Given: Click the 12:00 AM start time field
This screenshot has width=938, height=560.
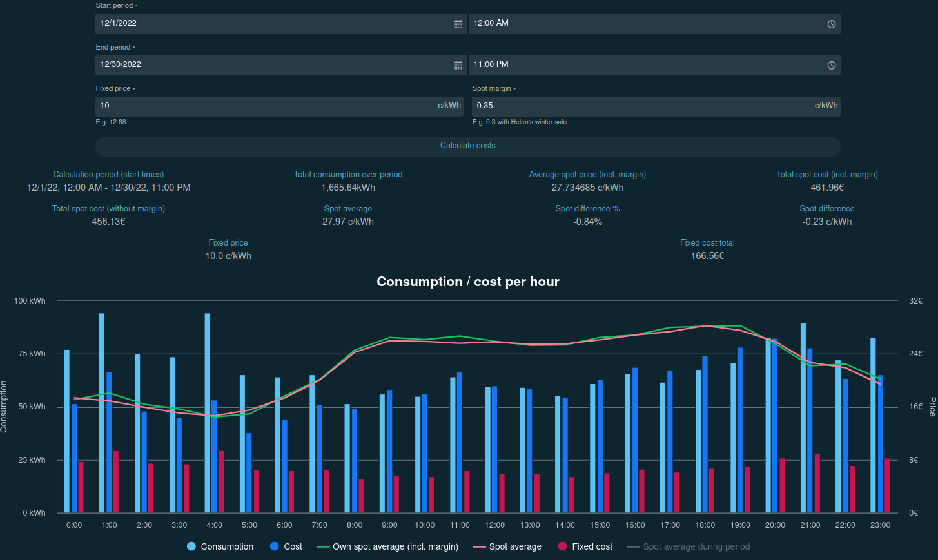Looking at the screenshot, I should click(645, 24).
